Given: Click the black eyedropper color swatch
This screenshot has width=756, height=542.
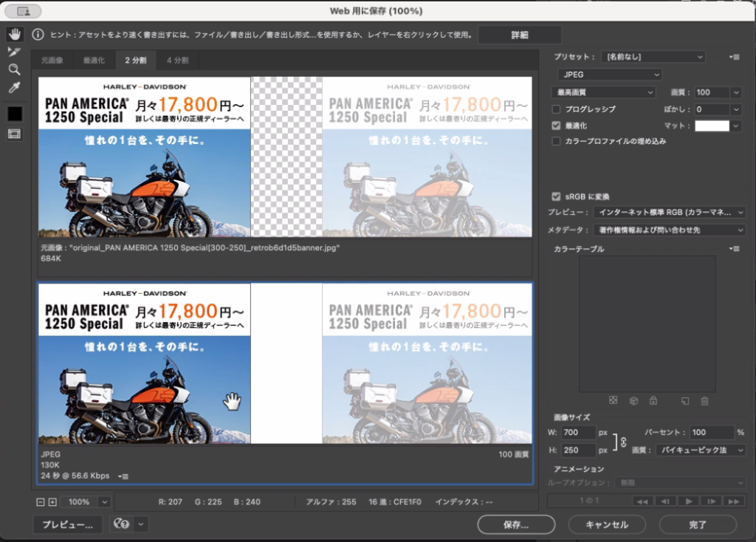Looking at the screenshot, I should tap(15, 114).
